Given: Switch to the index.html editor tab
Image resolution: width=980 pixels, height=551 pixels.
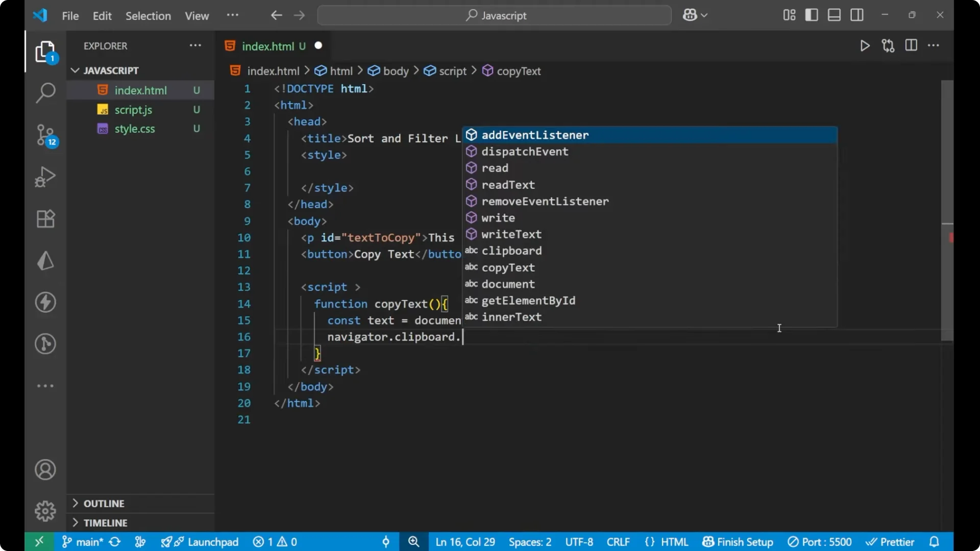Looking at the screenshot, I should click(269, 46).
